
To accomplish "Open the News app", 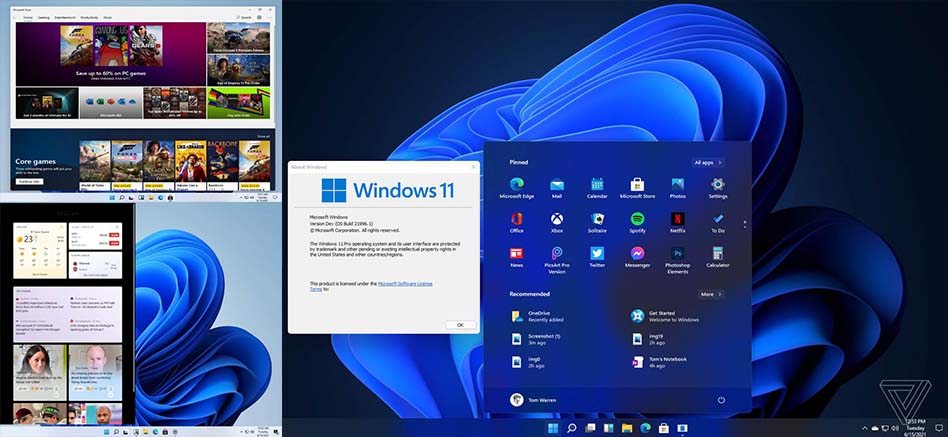I will click(516, 257).
